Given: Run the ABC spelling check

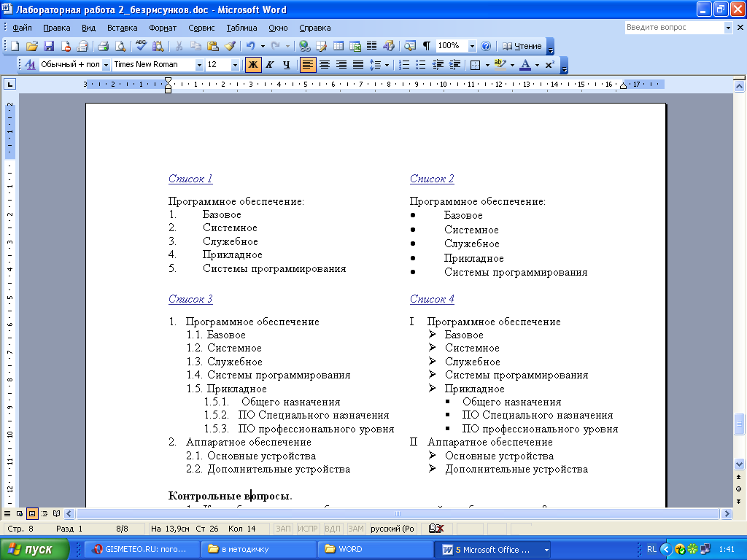Looking at the screenshot, I should pos(141,46).
